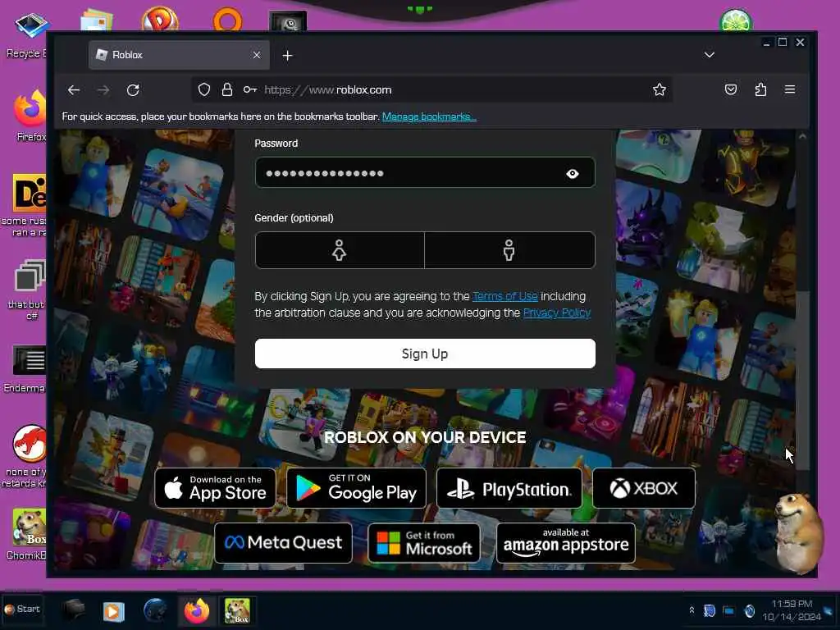Open the PlayStation store badge
The height and width of the screenshot is (630, 840).
click(509, 488)
